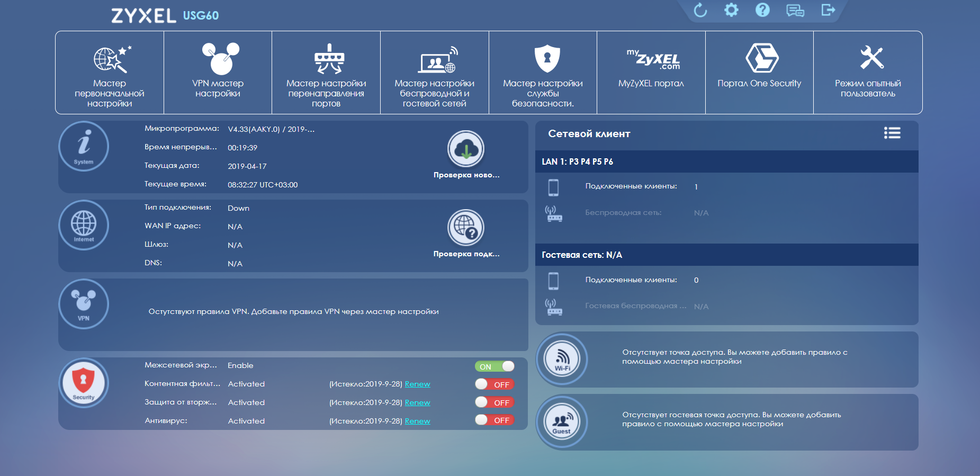Open wireless and guest network wizard
Image resolution: width=980 pixels, height=476 pixels.
click(435, 73)
